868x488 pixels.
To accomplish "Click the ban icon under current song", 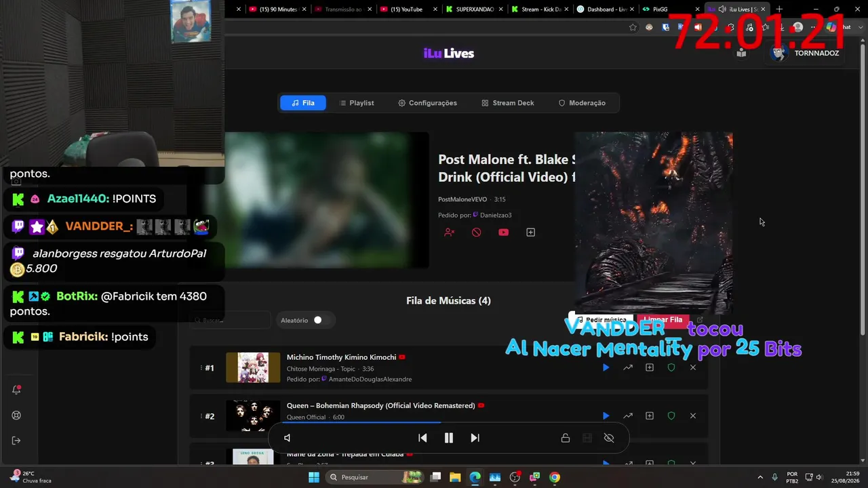I will point(477,232).
